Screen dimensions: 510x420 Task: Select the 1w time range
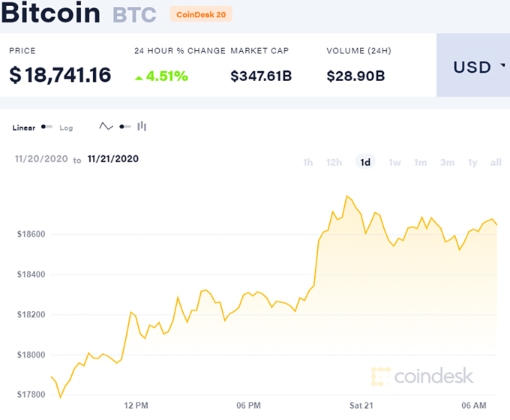click(x=395, y=162)
